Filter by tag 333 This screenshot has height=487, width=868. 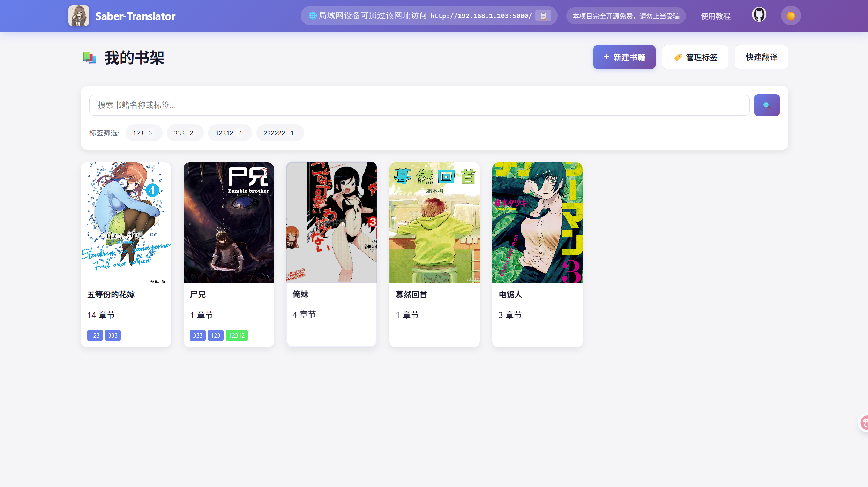[185, 133]
